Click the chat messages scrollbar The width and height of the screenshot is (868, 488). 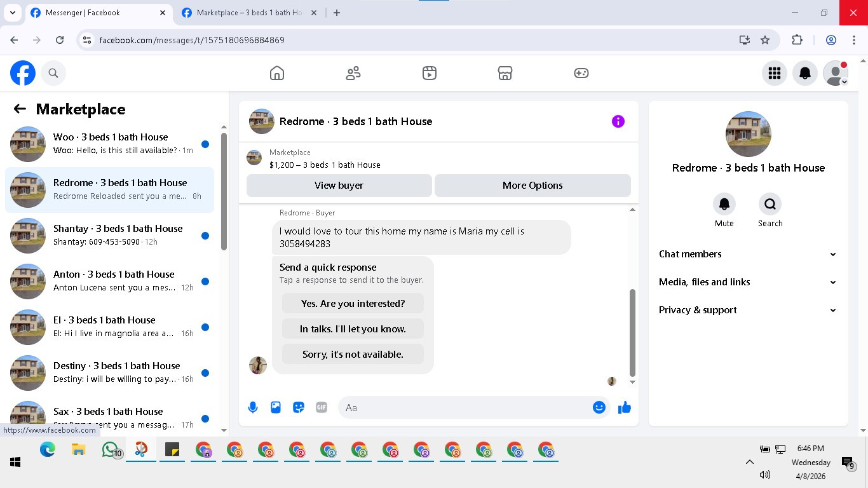[x=632, y=332]
